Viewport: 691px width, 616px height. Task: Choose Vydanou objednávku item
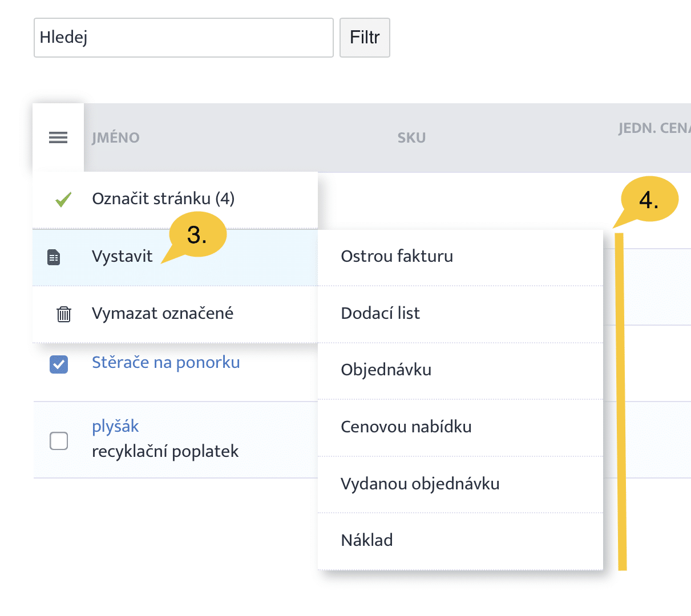[420, 484]
